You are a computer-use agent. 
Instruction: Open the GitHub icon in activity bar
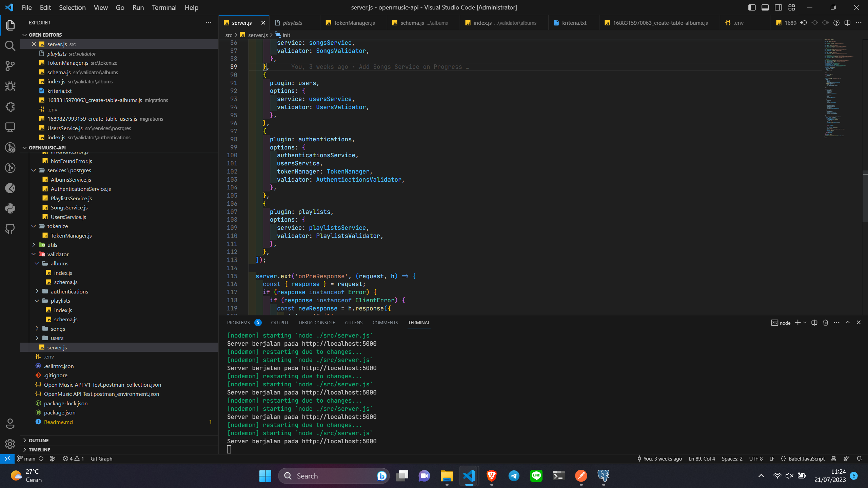10,229
